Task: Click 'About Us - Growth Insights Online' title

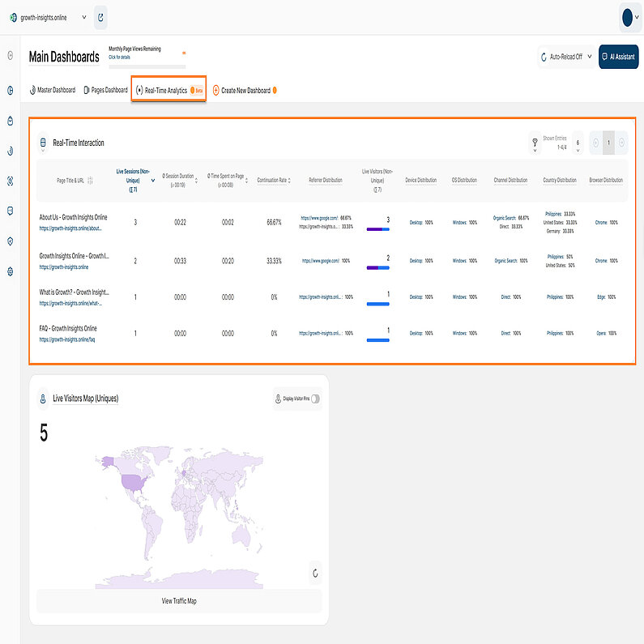Action: tap(73, 217)
